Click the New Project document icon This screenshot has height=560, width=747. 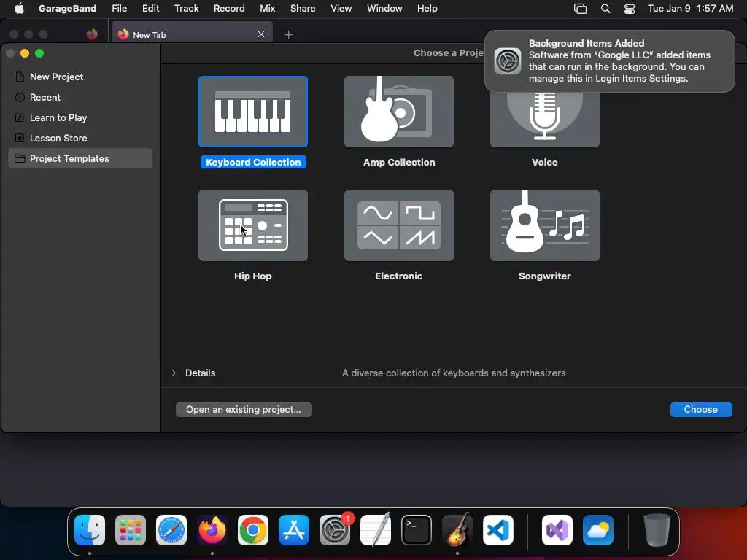20,77
